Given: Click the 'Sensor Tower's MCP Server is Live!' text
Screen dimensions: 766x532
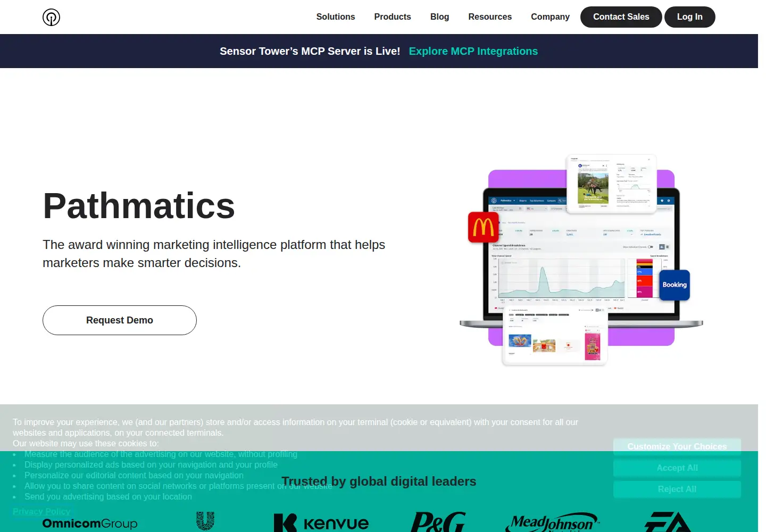Looking at the screenshot, I should [x=310, y=51].
